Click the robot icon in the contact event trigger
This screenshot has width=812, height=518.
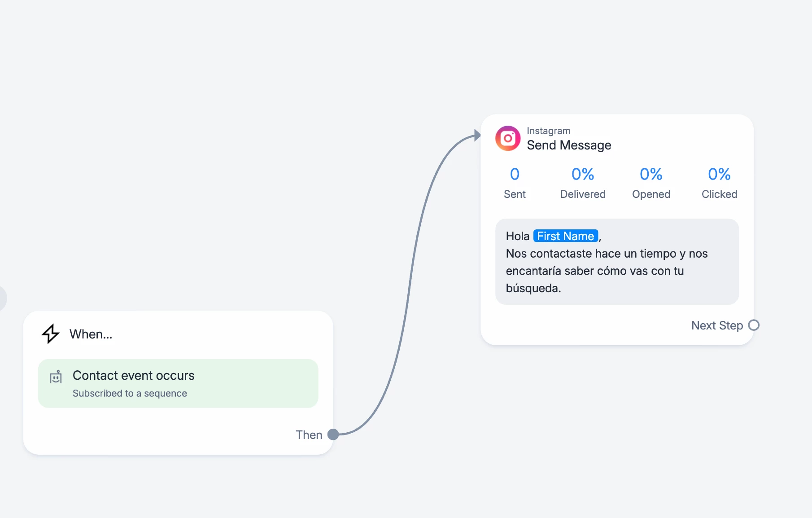56,378
